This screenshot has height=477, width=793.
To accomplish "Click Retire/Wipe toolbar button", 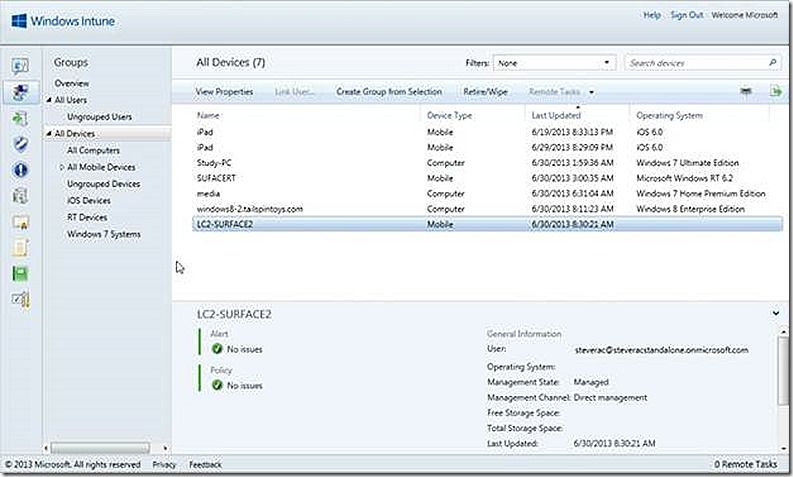I will 486,92.
